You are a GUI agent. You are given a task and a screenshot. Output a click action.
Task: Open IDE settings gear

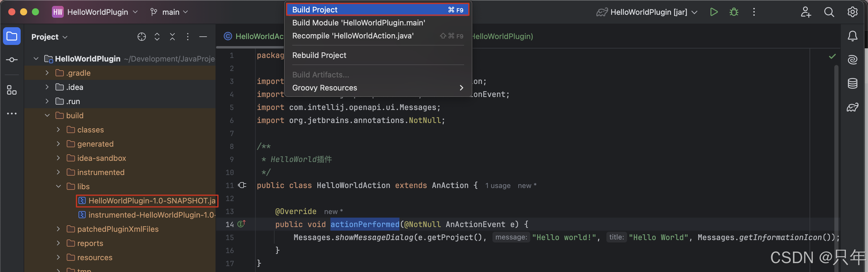(853, 12)
